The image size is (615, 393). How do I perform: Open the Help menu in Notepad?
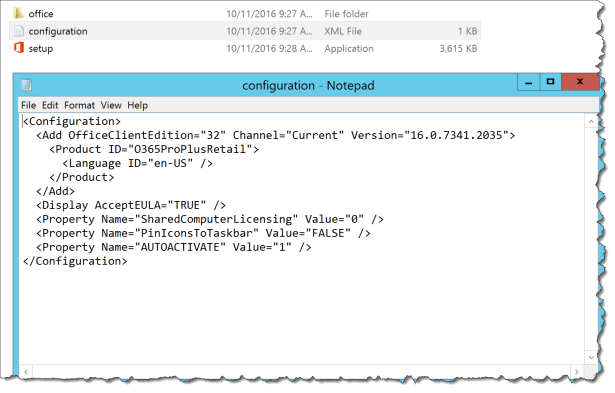(137, 105)
